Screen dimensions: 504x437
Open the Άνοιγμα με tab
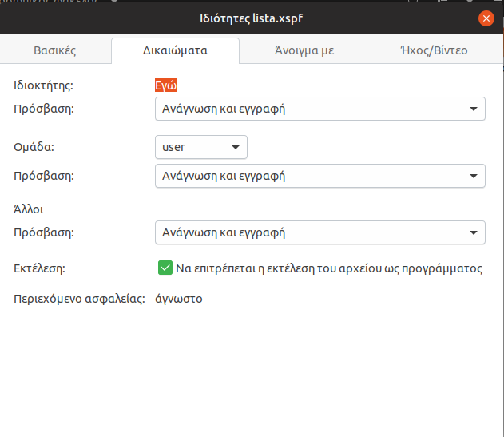click(304, 50)
